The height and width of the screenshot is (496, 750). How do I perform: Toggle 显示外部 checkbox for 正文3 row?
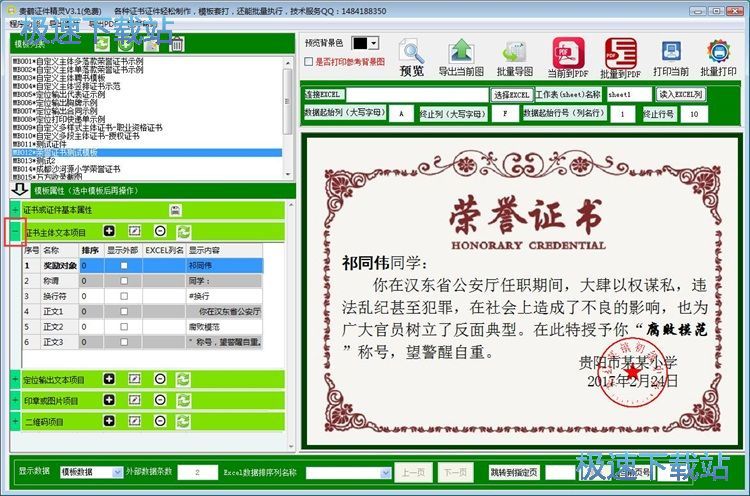coord(124,342)
